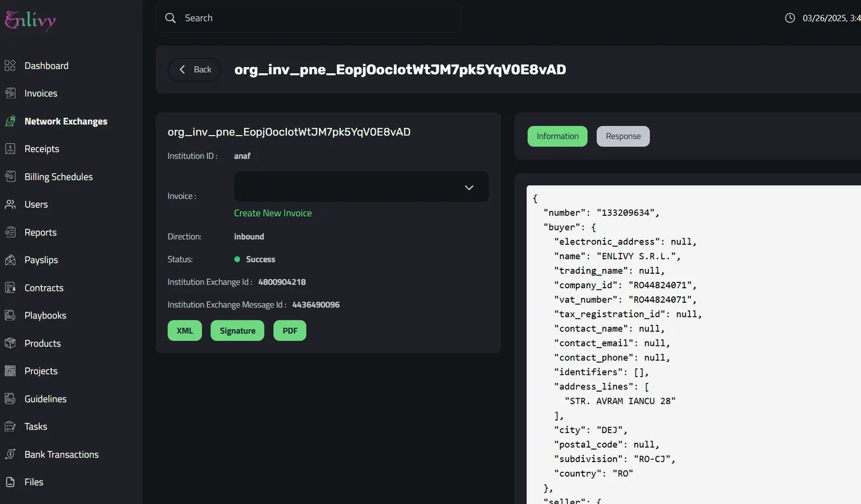Click the Back button
861x504 pixels.
pyautogui.click(x=194, y=69)
